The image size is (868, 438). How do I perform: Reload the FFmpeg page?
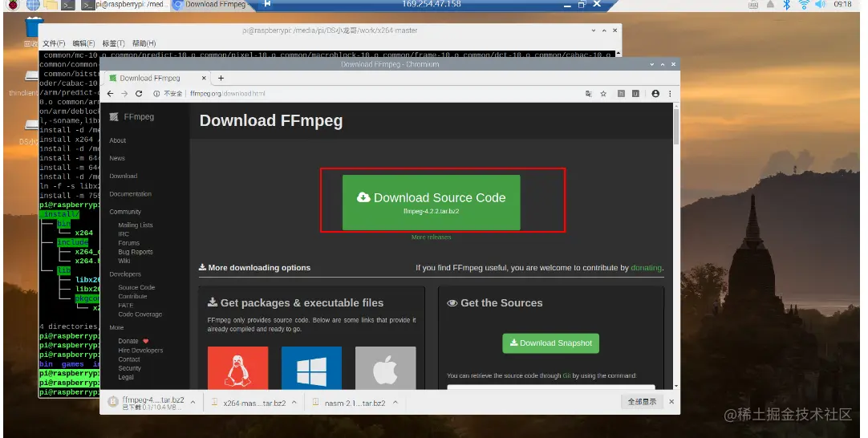[x=139, y=94]
